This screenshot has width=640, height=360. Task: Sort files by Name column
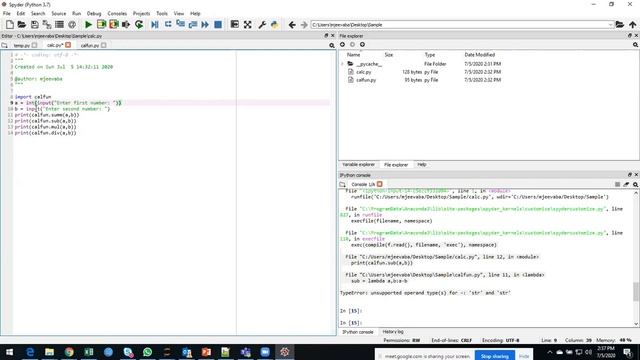click(353, 55)
